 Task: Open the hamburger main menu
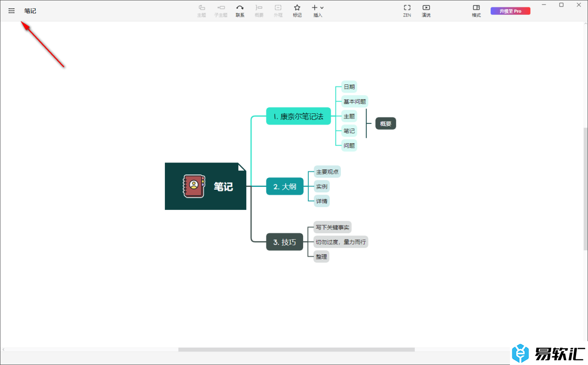click(x=11, y=11)
